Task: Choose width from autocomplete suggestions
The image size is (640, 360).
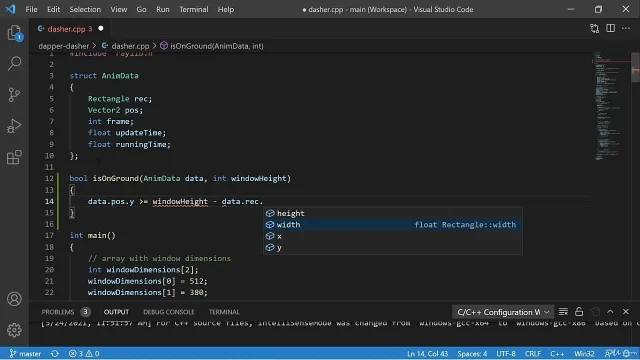Action: 392,224
